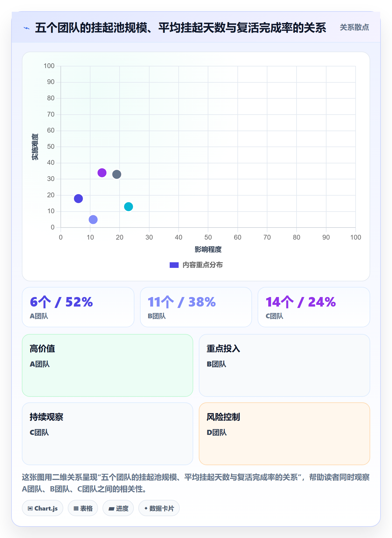Click the light periwinkle scatter data point

tap(93, 219)
